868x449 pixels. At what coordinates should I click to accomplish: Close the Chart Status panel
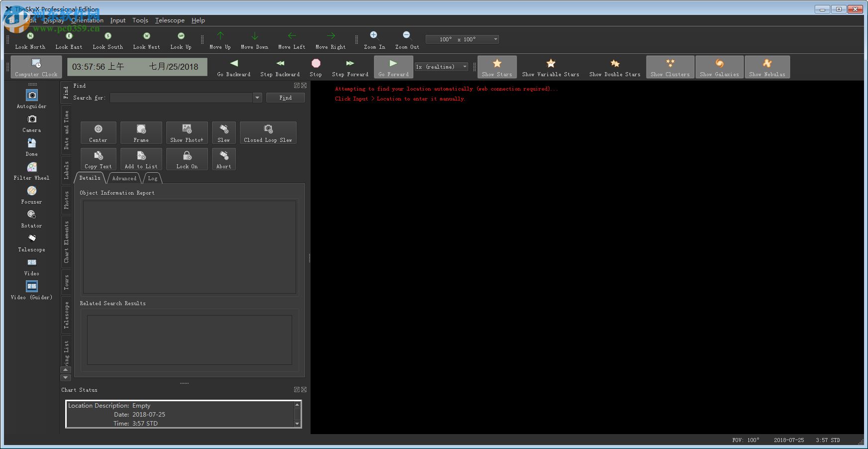click(304, 390)
